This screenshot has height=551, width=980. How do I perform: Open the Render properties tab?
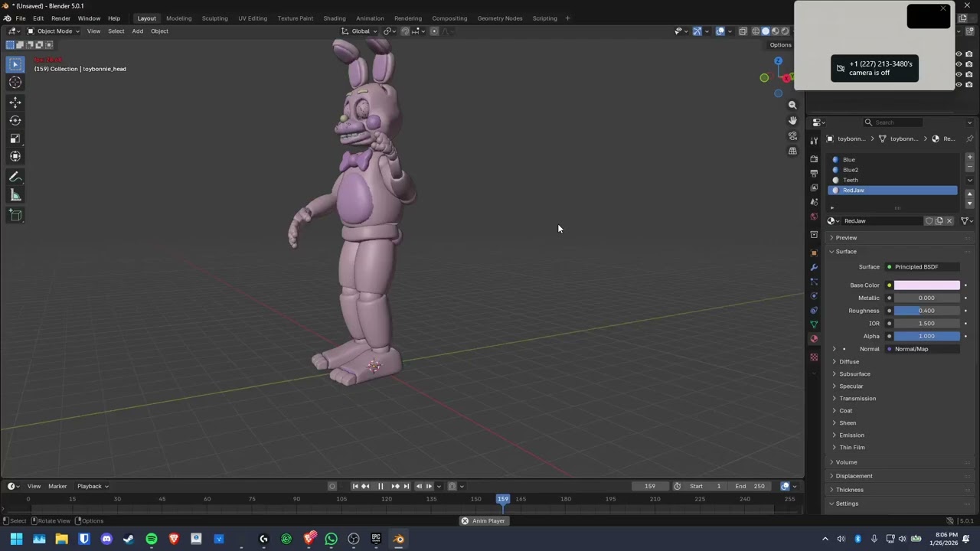814,159
